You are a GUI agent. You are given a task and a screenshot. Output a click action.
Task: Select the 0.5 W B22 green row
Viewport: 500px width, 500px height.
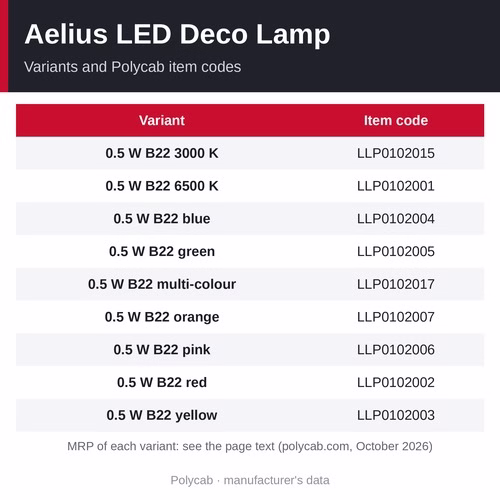pos(250,251)
